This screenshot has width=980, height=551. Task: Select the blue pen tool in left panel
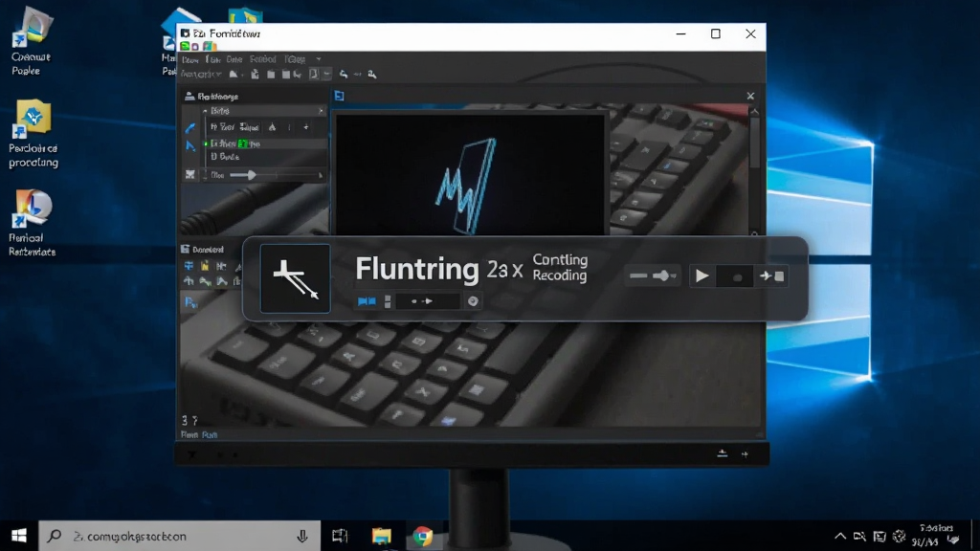coord(190,128)
